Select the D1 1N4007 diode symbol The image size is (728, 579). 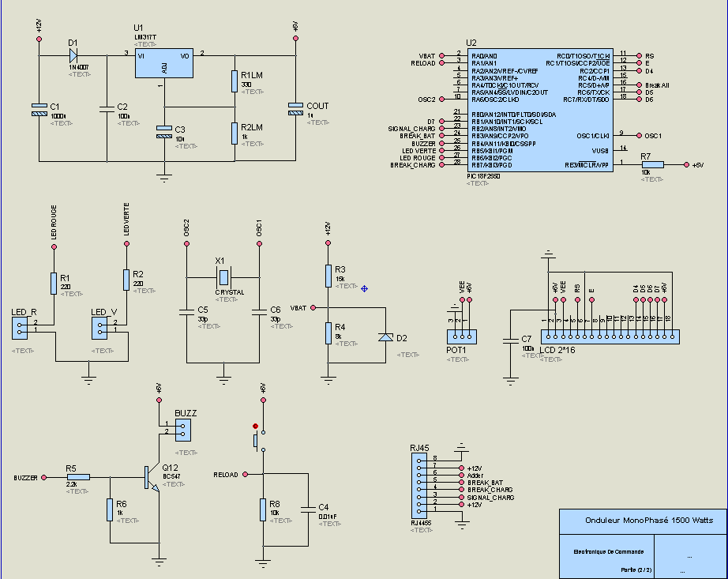coord(73,56)
